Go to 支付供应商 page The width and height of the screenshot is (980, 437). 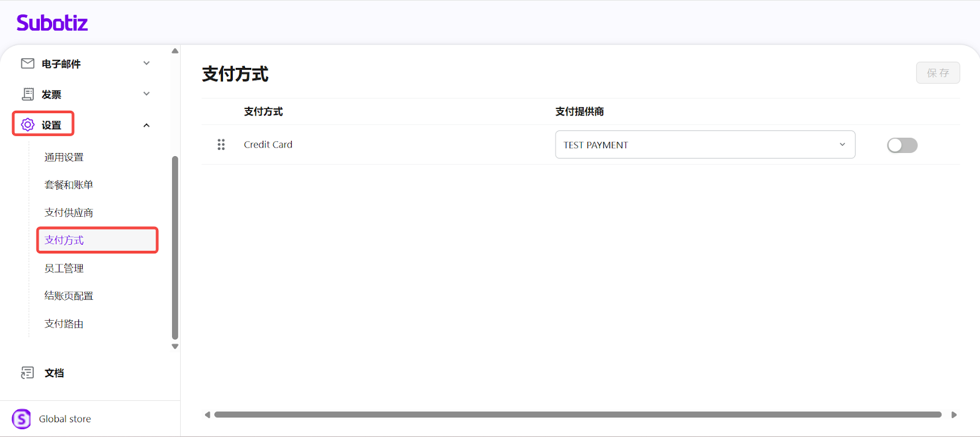(69, 212)
